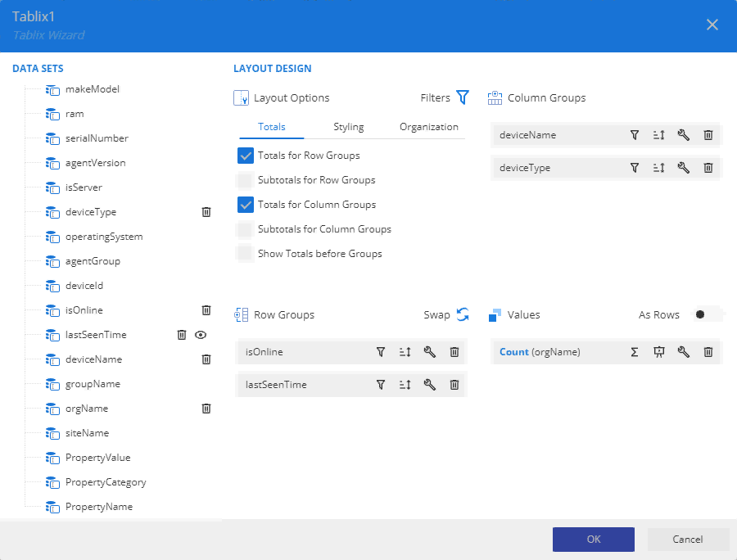737x560 pixels.
Task: Click the Cancel button
Action: tap(687, 540)
